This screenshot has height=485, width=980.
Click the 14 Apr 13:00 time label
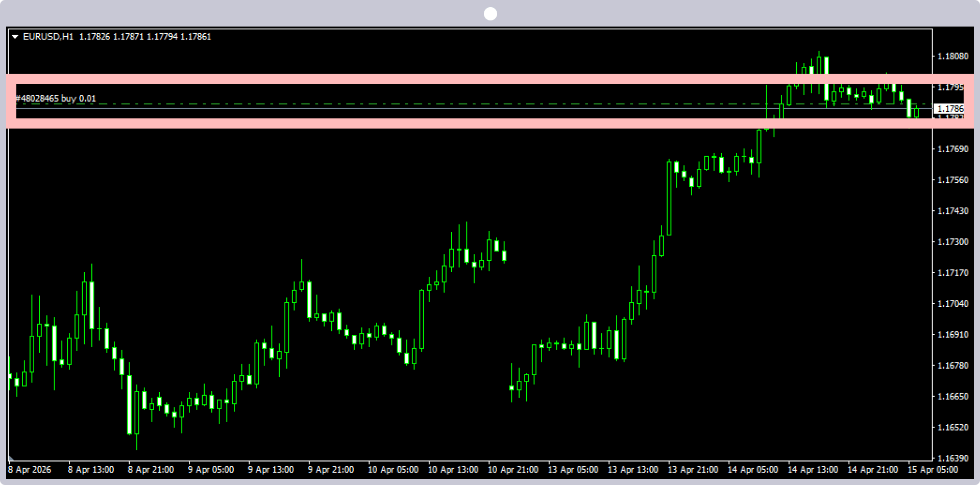(813, 470)
